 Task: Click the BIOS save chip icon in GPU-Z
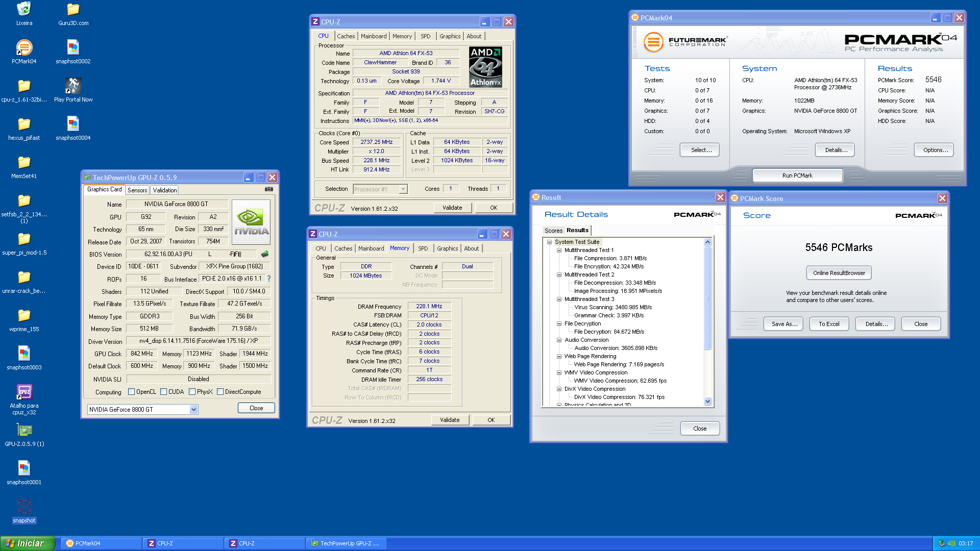pyautogui.click(x=265, y=254)
